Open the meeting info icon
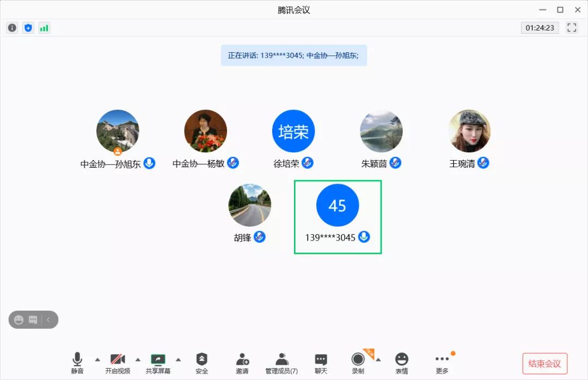The width and height of the screenshot is (588, 380). [13, 28]
